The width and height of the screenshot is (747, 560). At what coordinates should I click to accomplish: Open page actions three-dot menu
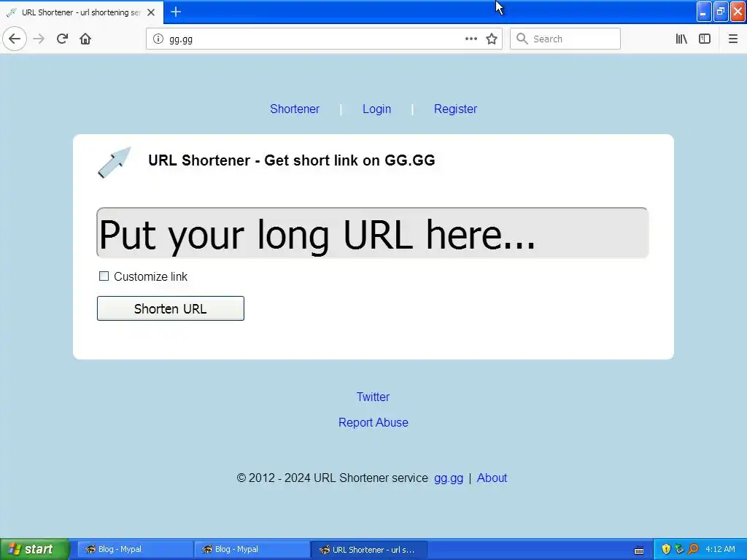(471, 39)
